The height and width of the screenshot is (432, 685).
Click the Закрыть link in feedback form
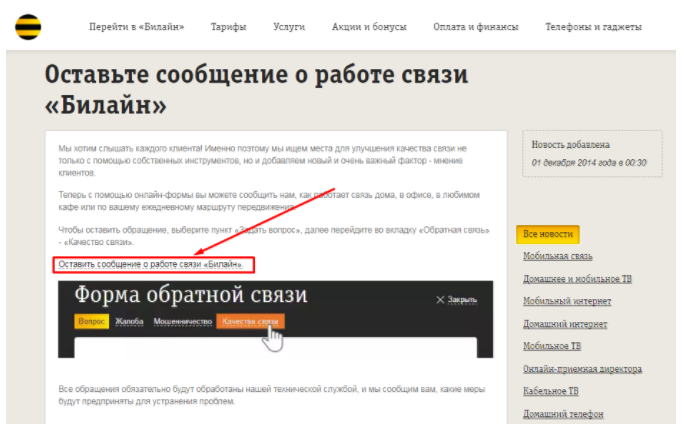[x=462, y=300]
